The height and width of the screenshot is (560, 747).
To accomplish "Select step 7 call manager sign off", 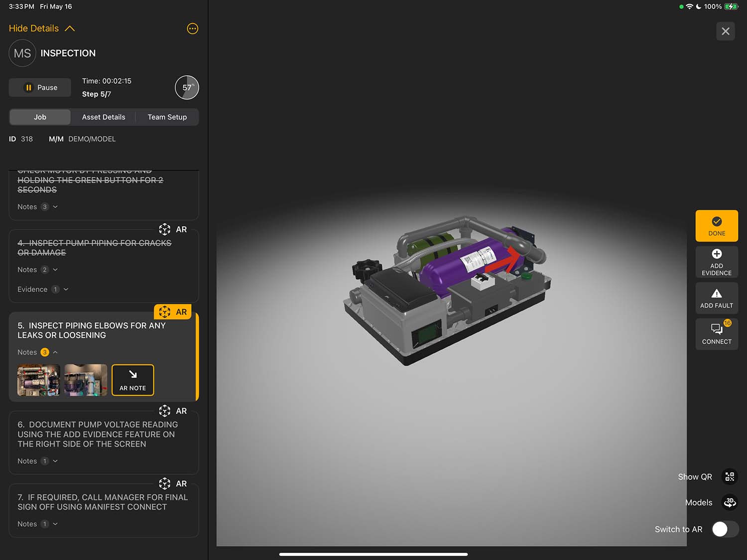I will [x=103, y=502].
